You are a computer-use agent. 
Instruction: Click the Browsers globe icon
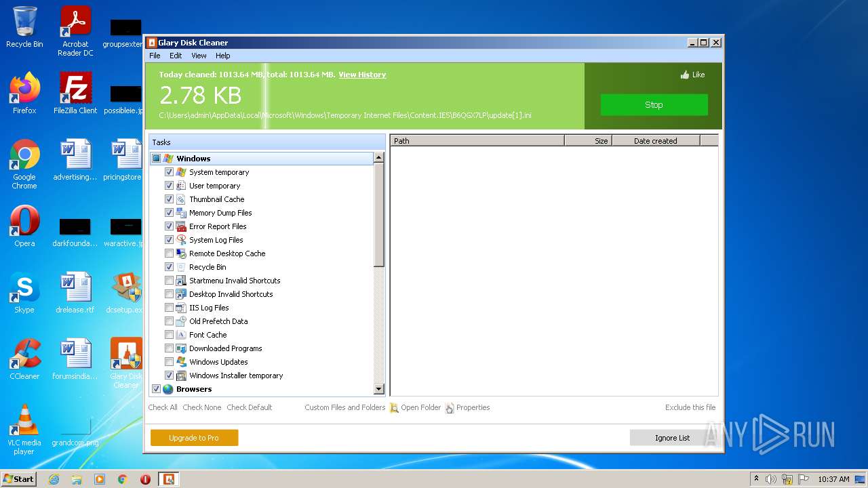coord(168,389)
